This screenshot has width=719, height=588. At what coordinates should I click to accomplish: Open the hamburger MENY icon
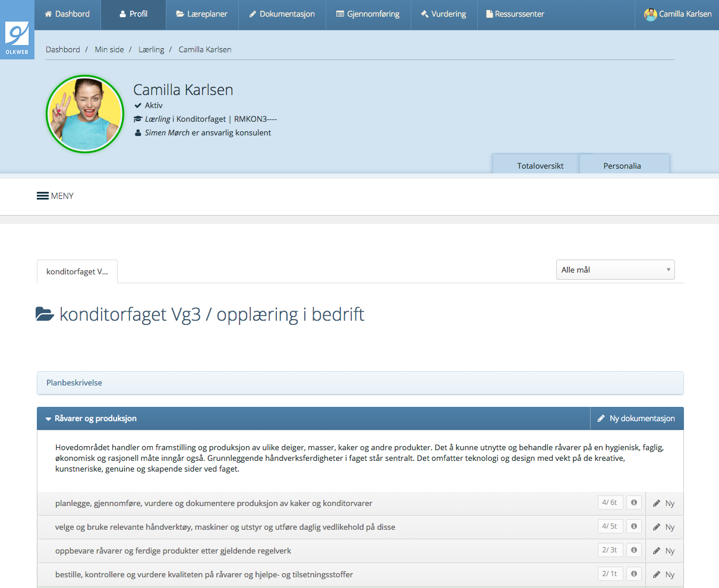[x=43, y=196]
